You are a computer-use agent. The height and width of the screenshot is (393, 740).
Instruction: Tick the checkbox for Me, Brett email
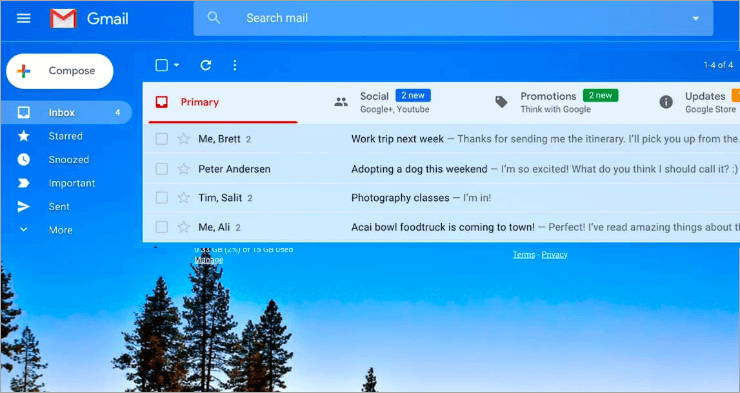(x=162, y=139)
